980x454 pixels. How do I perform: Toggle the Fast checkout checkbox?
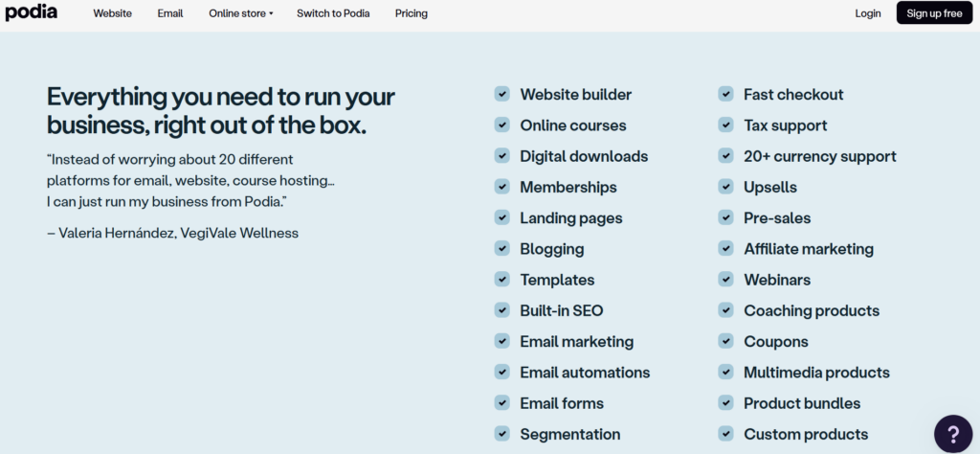[725, 94]
